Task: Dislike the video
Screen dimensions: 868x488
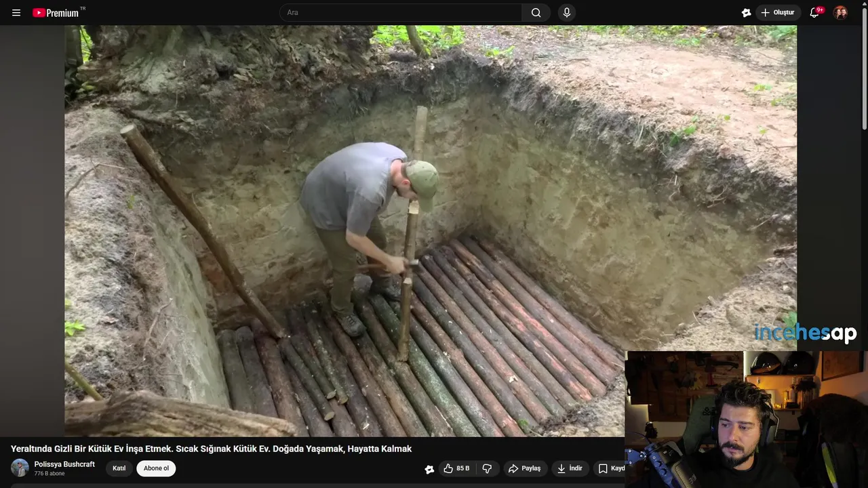Action: click(x=487, y=468)
